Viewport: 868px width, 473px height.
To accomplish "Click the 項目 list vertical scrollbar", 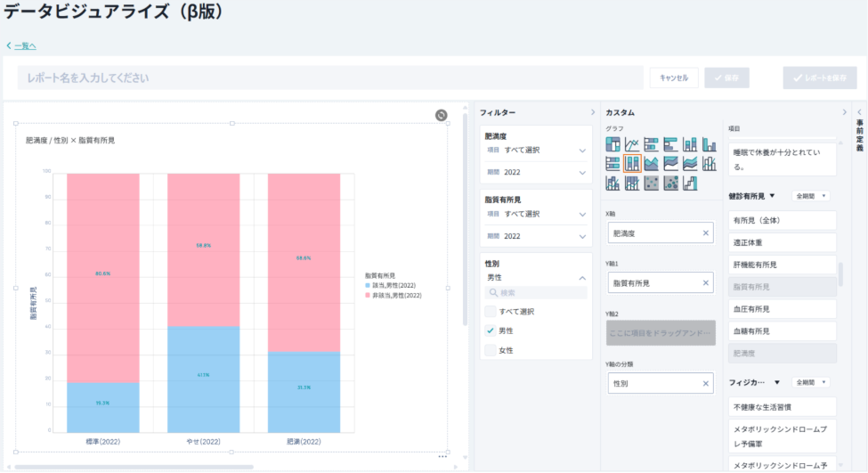I will point(841,274).
